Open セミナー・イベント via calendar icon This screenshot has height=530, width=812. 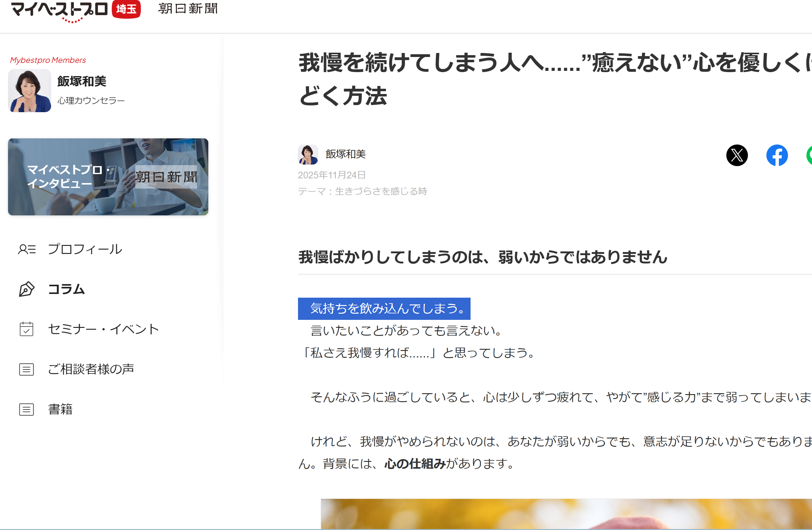tap(26, 328)
